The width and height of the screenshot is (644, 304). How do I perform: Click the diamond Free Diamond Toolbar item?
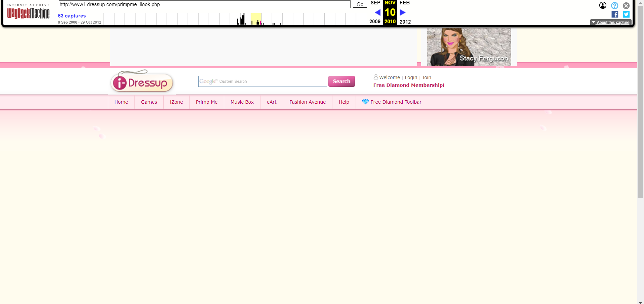tap(392, 102)
